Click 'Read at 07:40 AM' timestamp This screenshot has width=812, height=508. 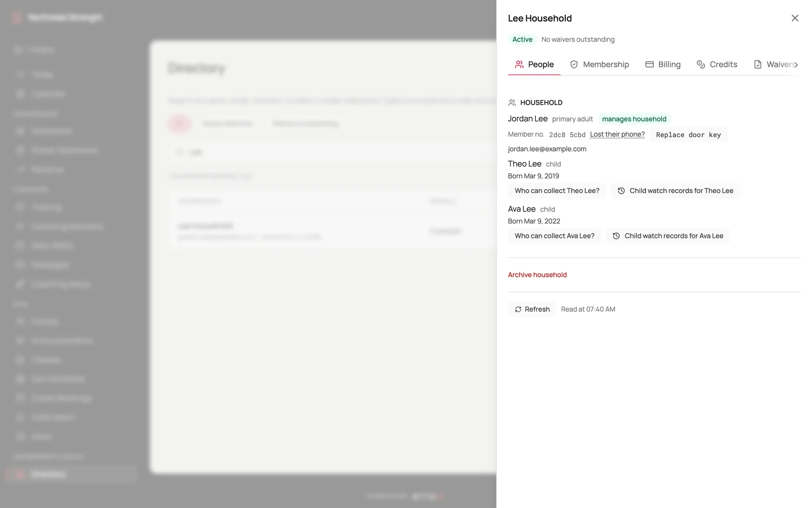[588, 309]
